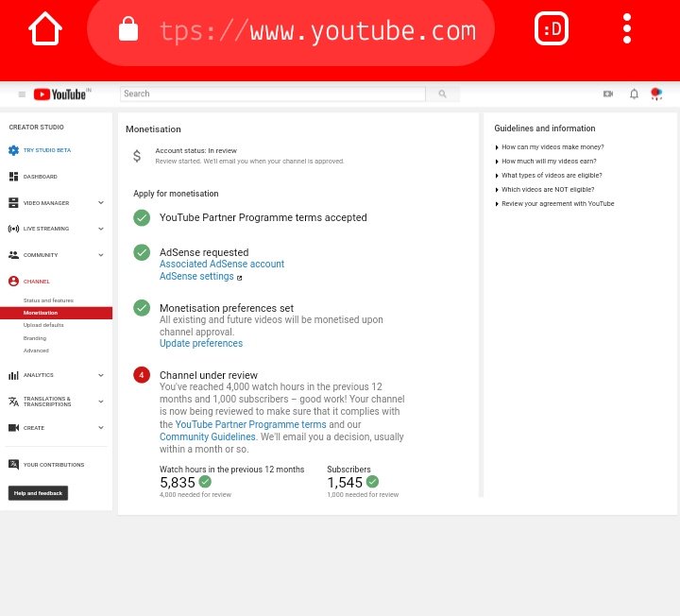Expand the Community section chevron
This screenshot has height=616, width=680.
pyautogui.click(x=101, y=255)
